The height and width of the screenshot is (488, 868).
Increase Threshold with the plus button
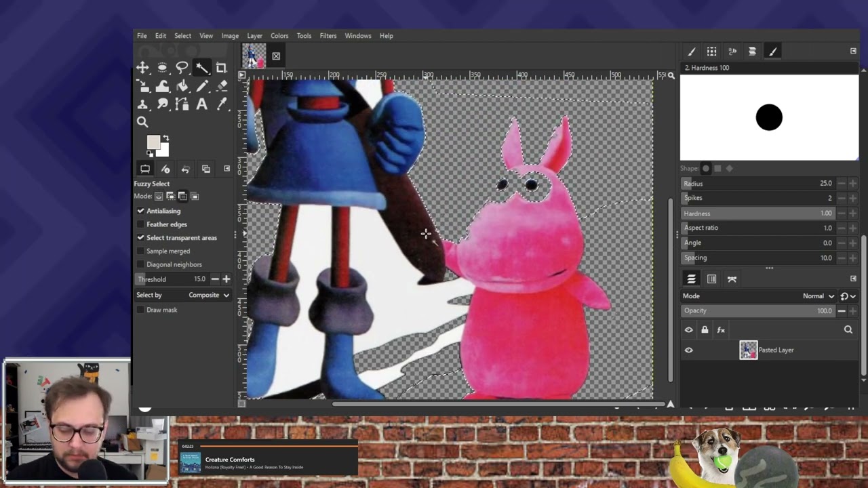(226, 279)
